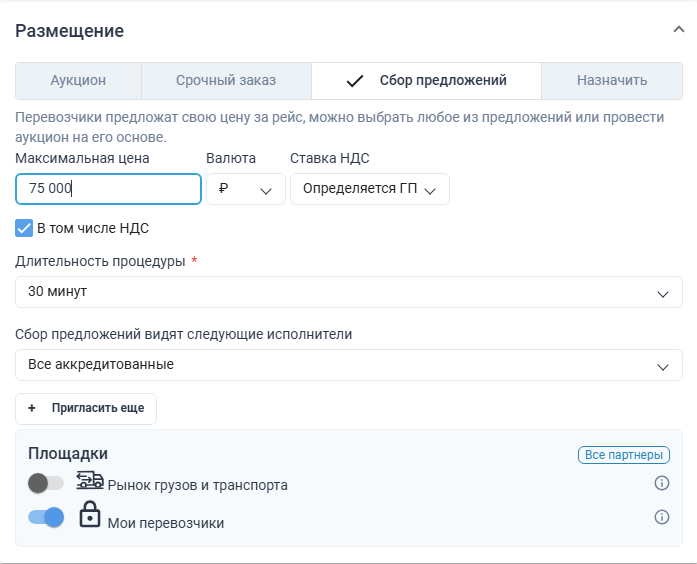Click the Мои перевозчики label

166,524
